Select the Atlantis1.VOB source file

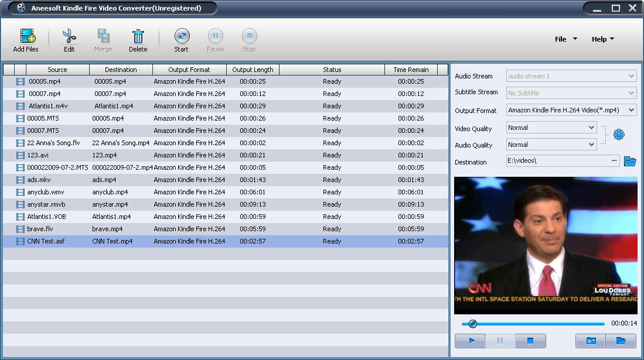[46, 217]
